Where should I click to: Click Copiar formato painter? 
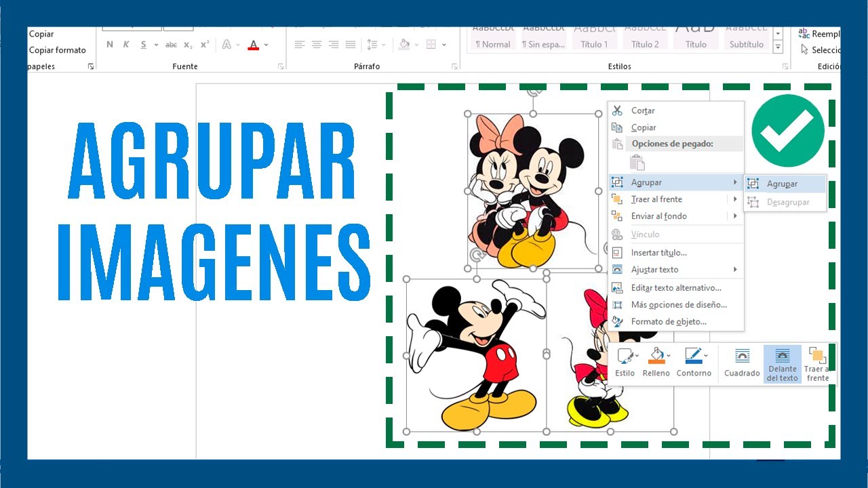pyautogui.click(x=57, y=50)
